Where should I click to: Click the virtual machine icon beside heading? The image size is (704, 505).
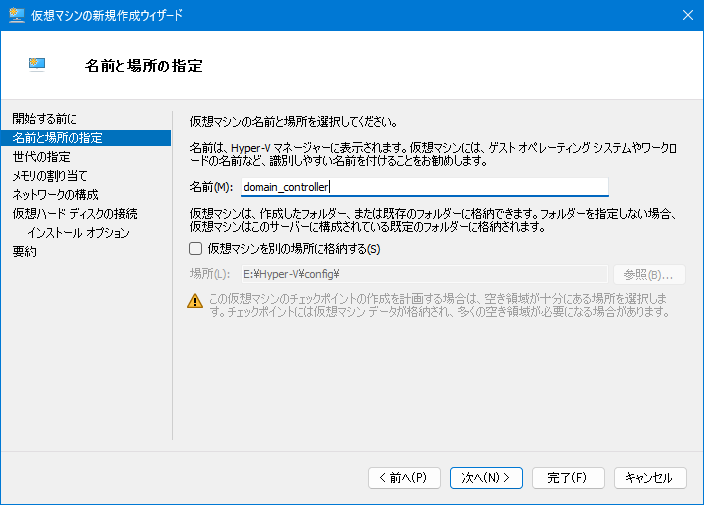click(x=37, y=65)
